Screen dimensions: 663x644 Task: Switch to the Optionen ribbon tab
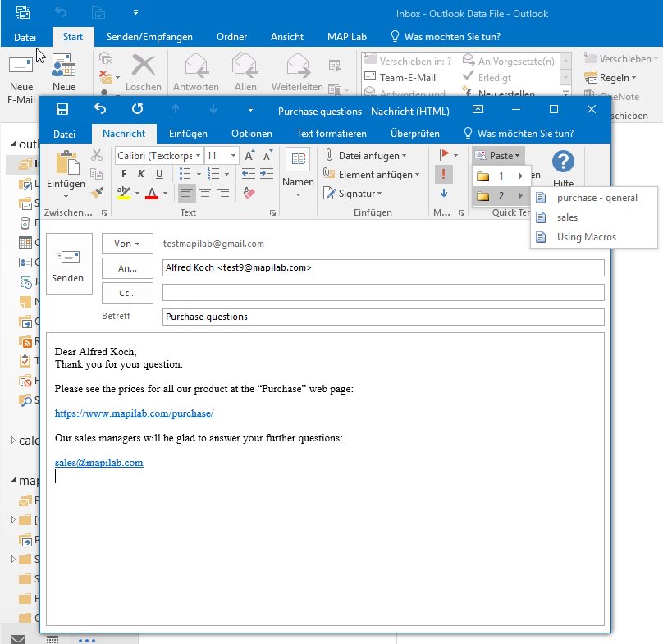click(x=252, y=134)
